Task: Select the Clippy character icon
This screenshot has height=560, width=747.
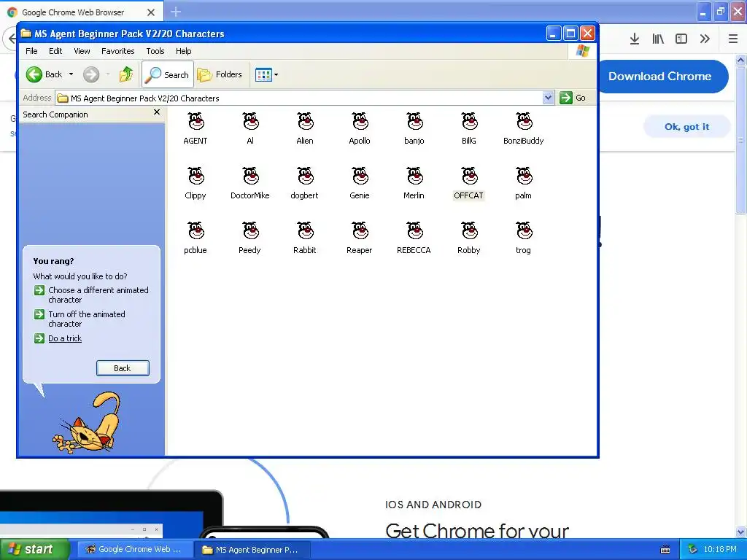Action: tap(196, 176)
